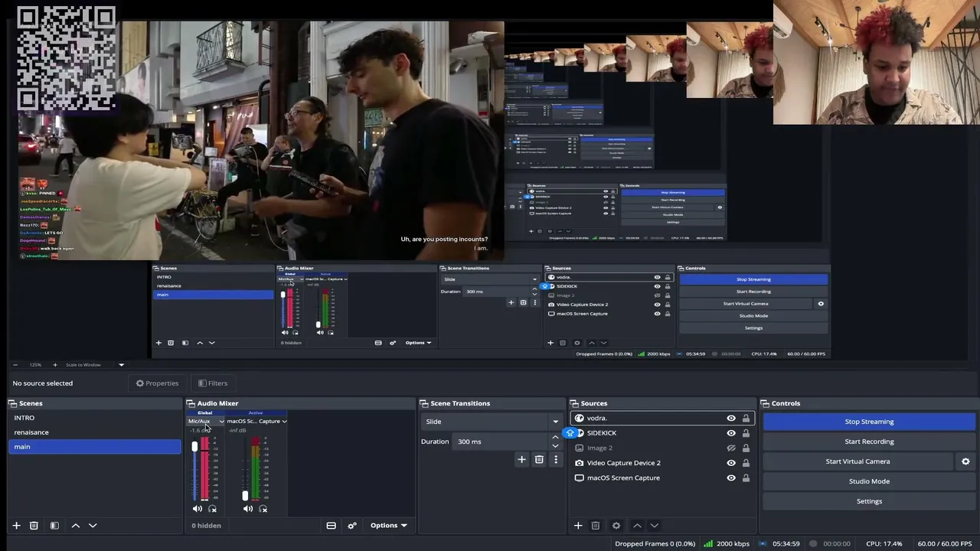Screen dimensions: 980x551
Task: Click the Sources dock float icon
Action: tap(575, 403)
